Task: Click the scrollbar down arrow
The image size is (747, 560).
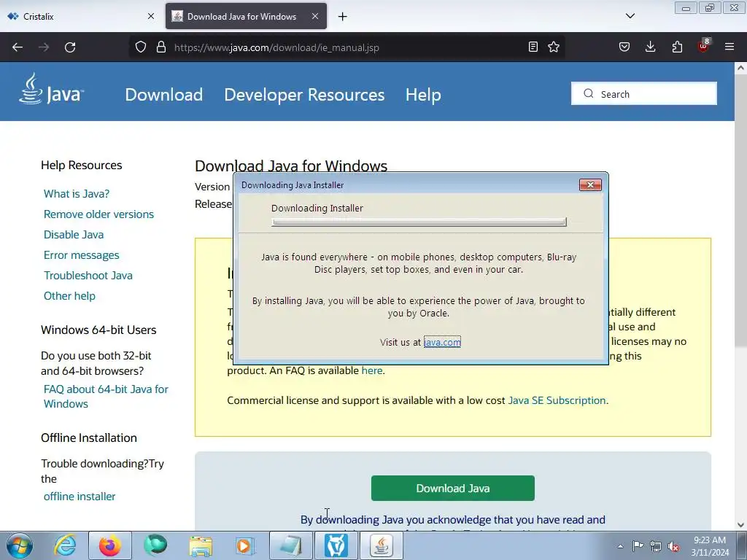Action: coord(740,525)
